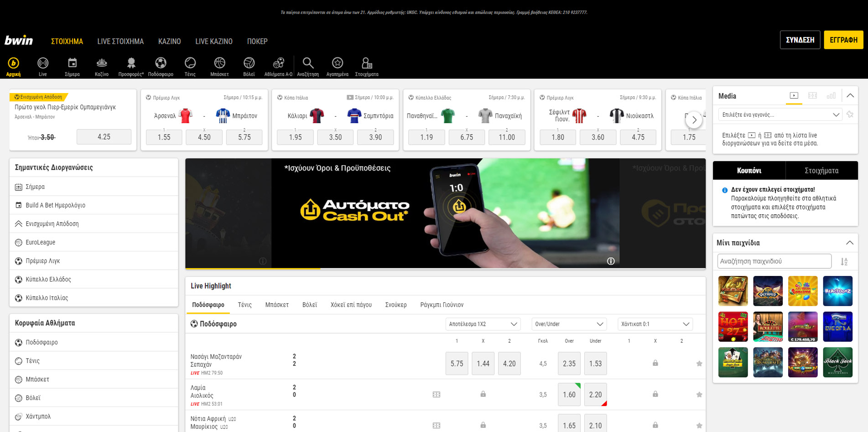Select the Μπάσκετ icon in toolbar
This screenshot has width=868, height=432.
coord(219,67)
